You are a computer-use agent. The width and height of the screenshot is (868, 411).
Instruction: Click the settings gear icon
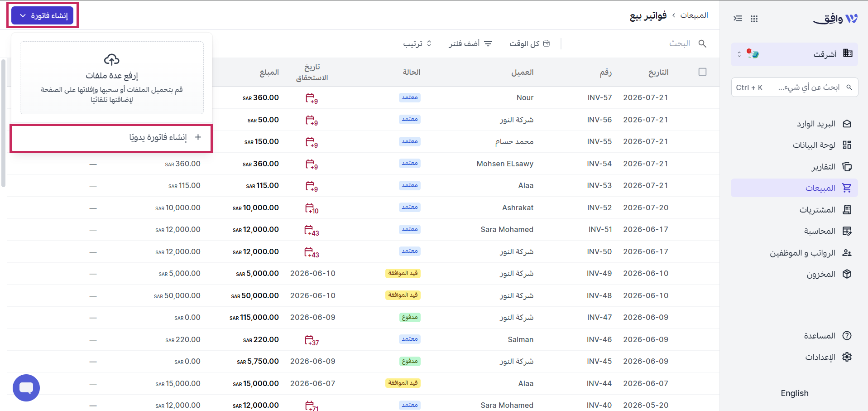[847, 357]
